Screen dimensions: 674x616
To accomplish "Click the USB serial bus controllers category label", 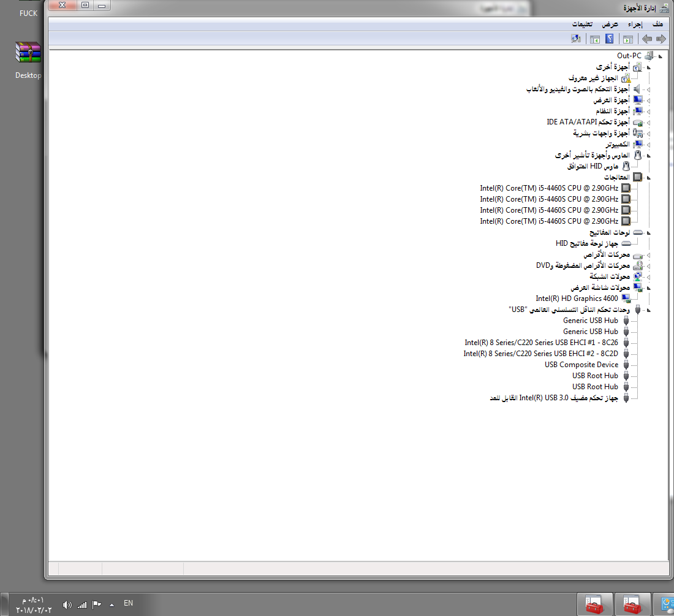I will point(569,310).
